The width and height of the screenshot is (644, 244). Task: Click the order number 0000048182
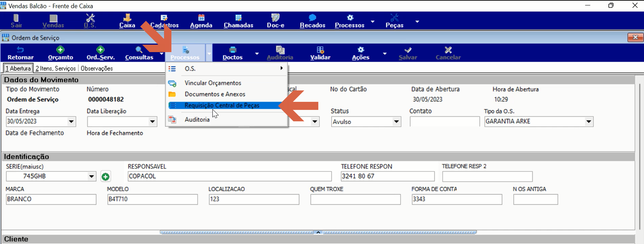[106, 99]
